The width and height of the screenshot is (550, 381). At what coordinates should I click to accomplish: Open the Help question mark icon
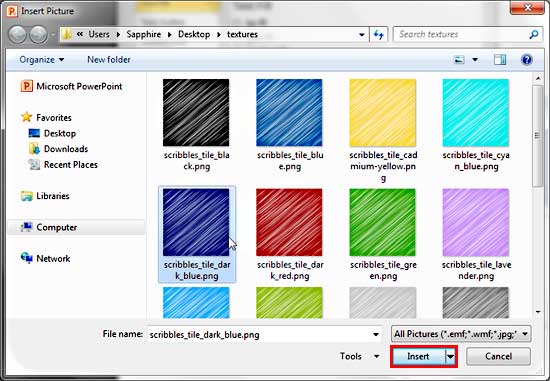(x=526, y=60)
